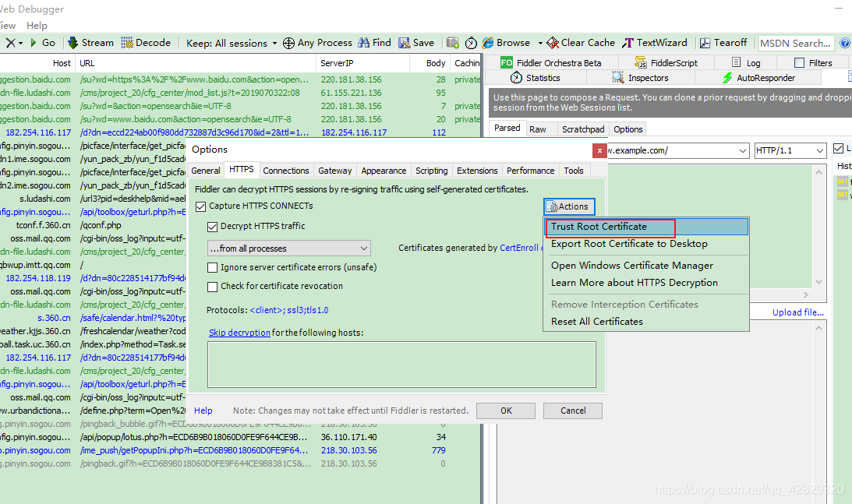Click the Skip decryption link
Image resolution: width=852 pixels, height=504 pixels.
pyautogui.click(x=239, y=333)
